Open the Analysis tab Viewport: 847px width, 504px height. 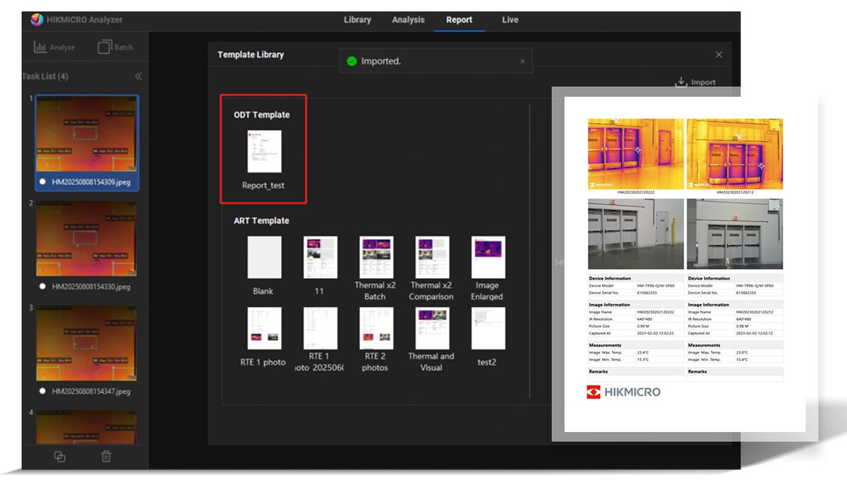(408, 20)
